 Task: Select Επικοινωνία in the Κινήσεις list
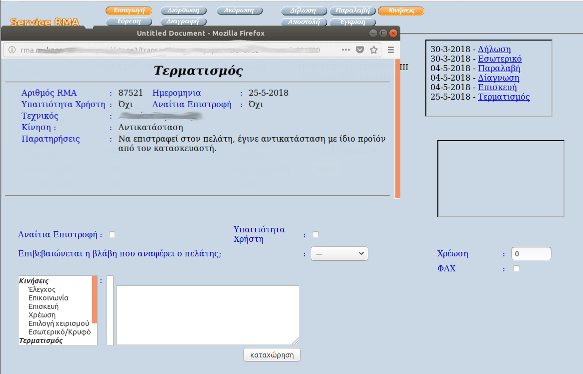(x=48, y=298)
